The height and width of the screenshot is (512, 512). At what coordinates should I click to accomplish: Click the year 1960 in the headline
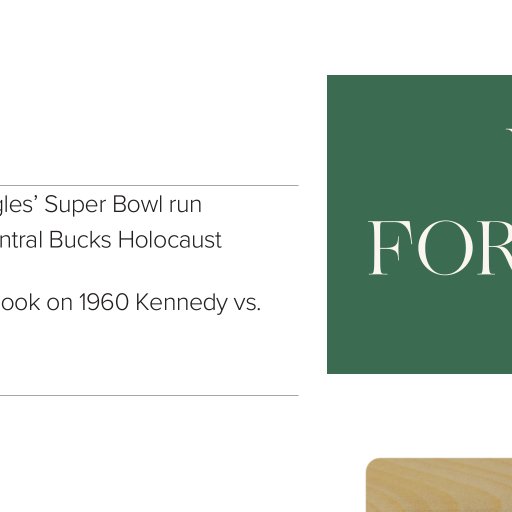coord(104,302)
